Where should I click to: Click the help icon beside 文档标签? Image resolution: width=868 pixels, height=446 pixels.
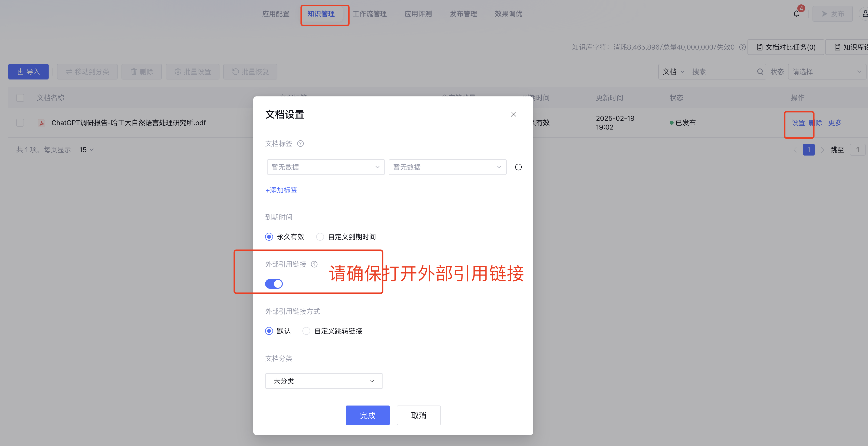300,144
